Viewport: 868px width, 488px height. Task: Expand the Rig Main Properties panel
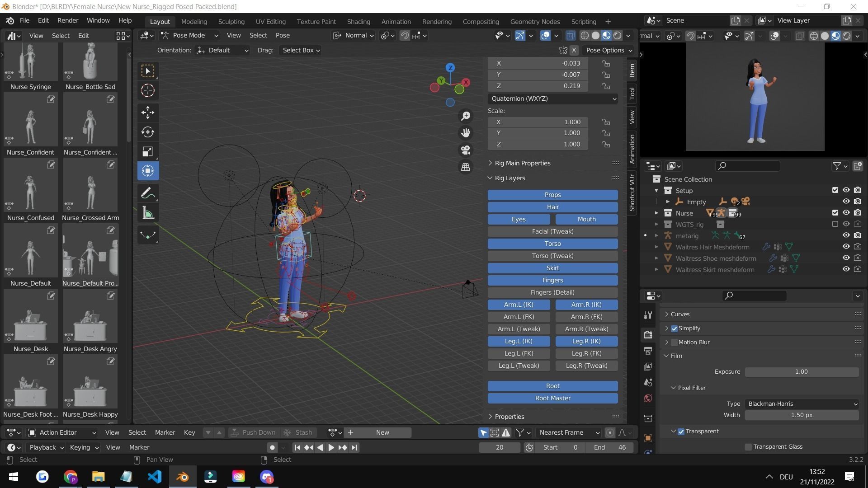coord(522,163)
